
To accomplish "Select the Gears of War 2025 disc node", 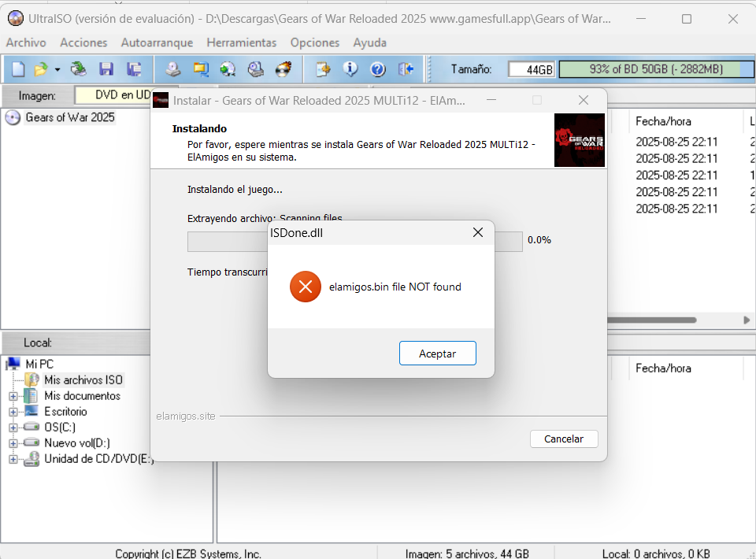I will point(70,117).
